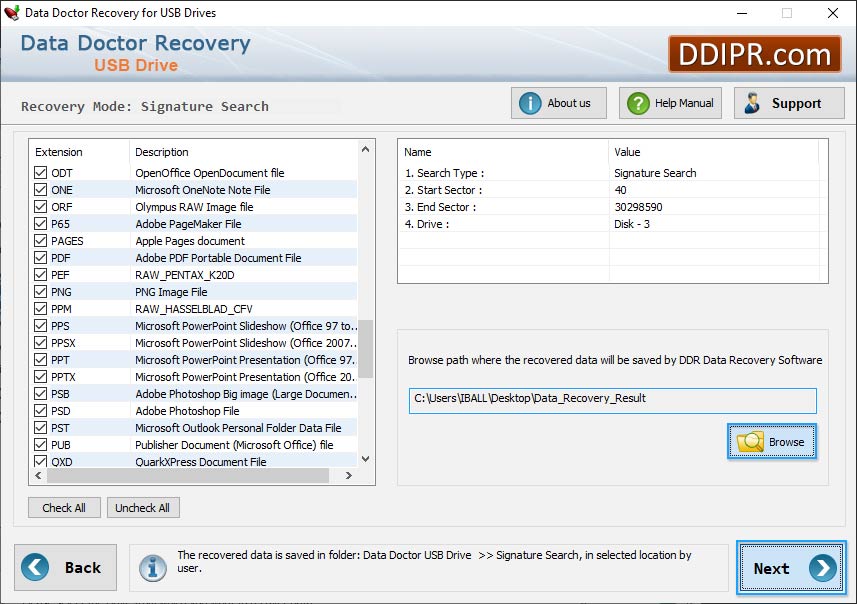Select 'RAW_HASSELBLAD_CFV' description

click(x=193, y=309)
